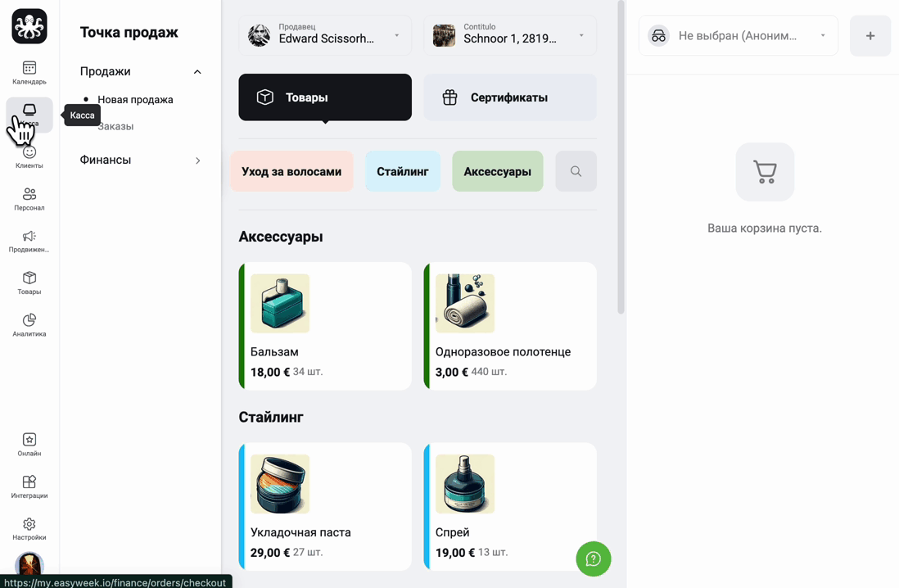This screenshot has width=899, height=588.
Task: Switch to the Сертификаты tab
Action: click(x=510, y=97)
